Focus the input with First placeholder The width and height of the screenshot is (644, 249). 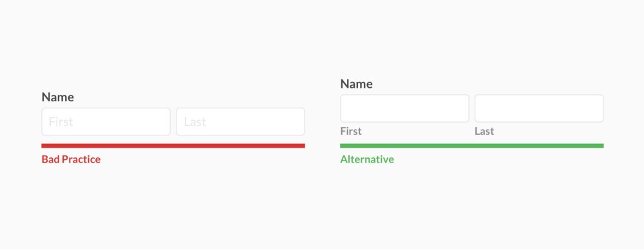(106, 121)
